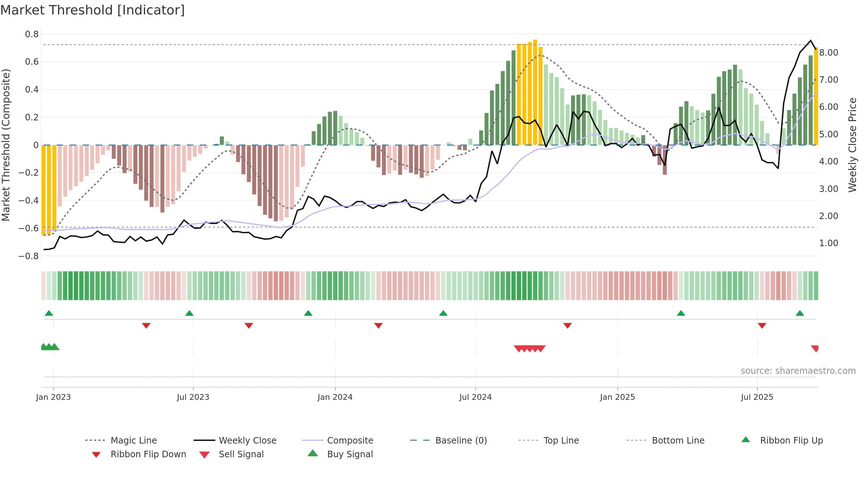The image size is (868, 488).
Task: Click the last Ribbon Flip Up marker after Jul 2025
Action: click(800, 313)
